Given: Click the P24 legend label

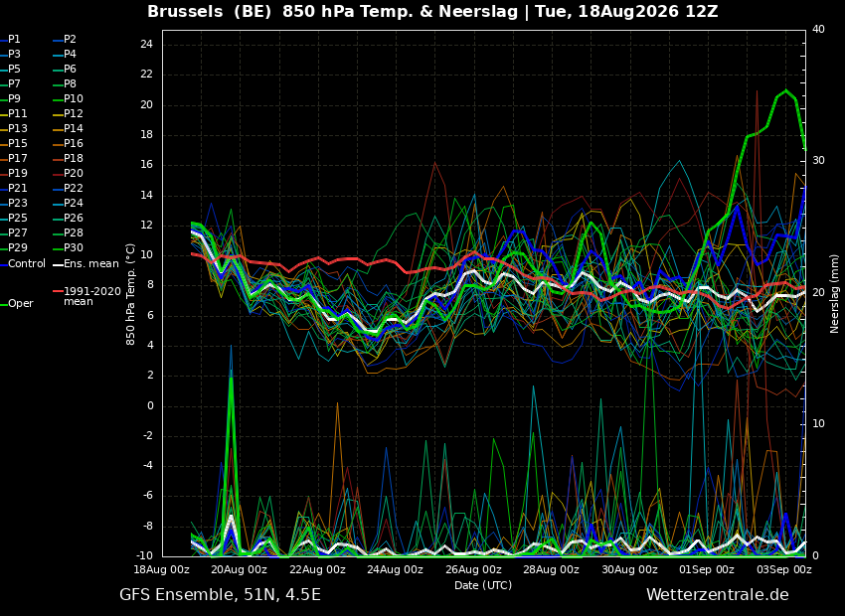Looking at the screenshot, I should [x=74, y=203].
